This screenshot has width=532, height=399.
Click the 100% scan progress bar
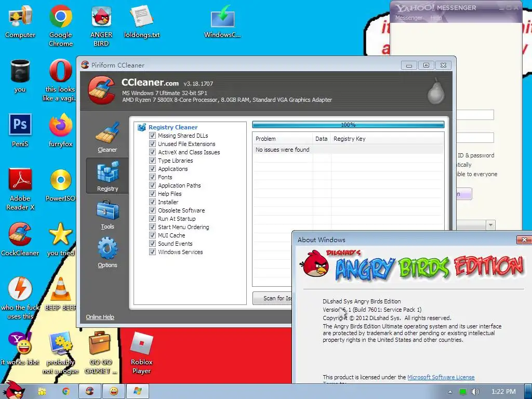(x=348, y=125)
